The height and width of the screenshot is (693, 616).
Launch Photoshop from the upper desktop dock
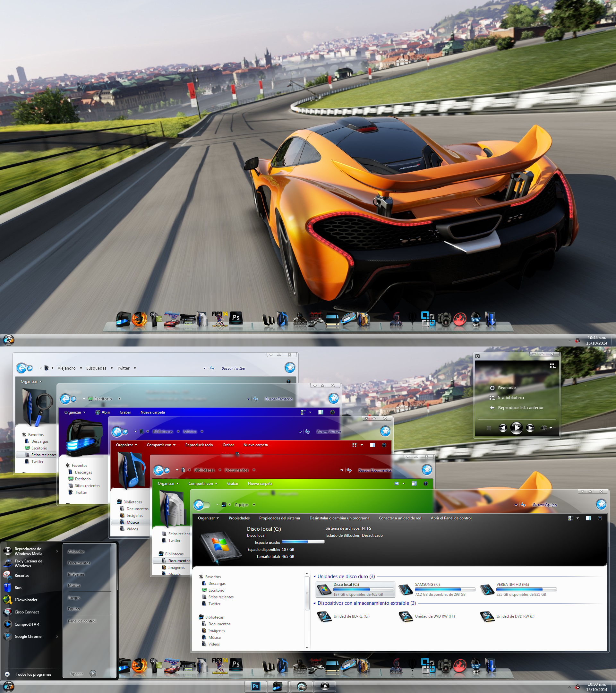pyautogui.click(x=236, y=318)
